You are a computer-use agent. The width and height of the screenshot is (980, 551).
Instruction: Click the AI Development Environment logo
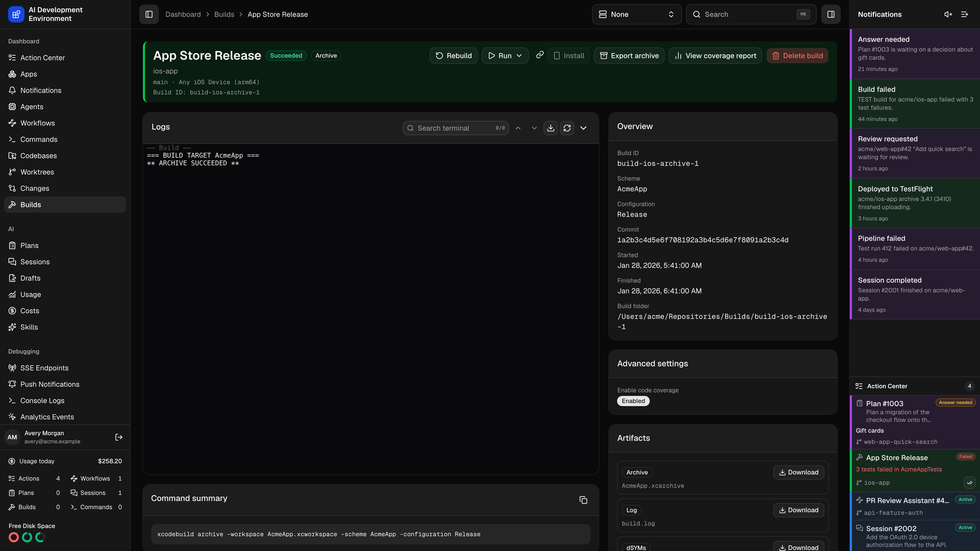click(x=16, y=15)
